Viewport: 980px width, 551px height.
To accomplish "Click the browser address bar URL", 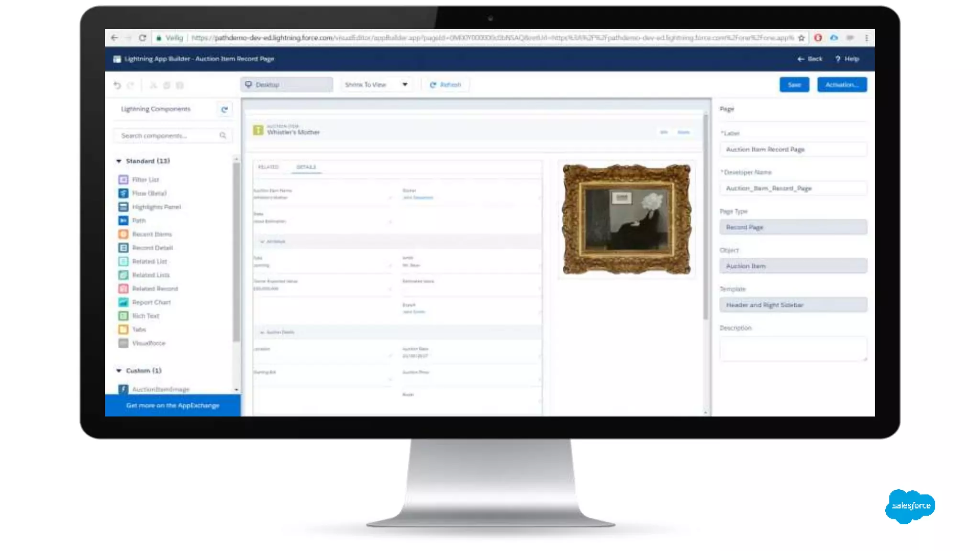I will 492,38.
